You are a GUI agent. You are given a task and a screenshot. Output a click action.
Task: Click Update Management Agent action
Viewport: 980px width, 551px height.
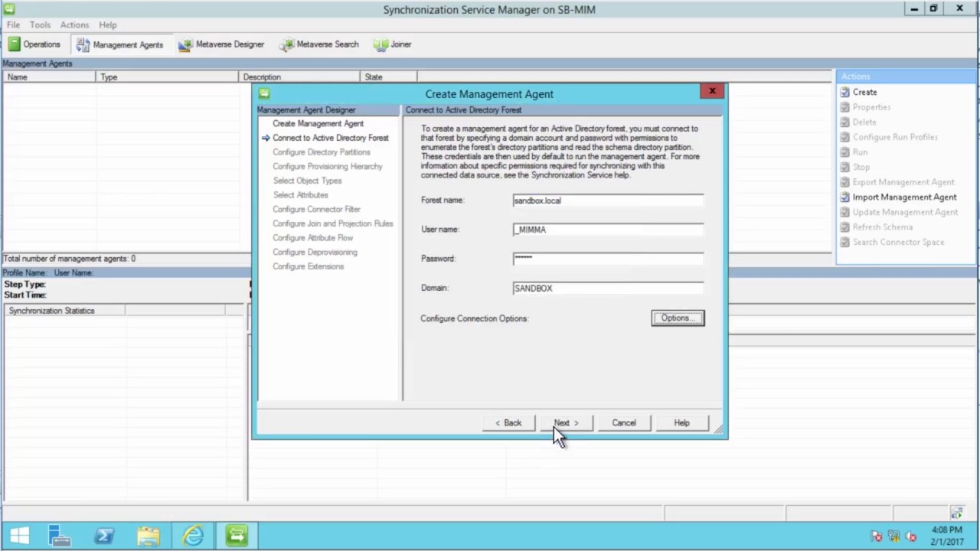point(905,212)
